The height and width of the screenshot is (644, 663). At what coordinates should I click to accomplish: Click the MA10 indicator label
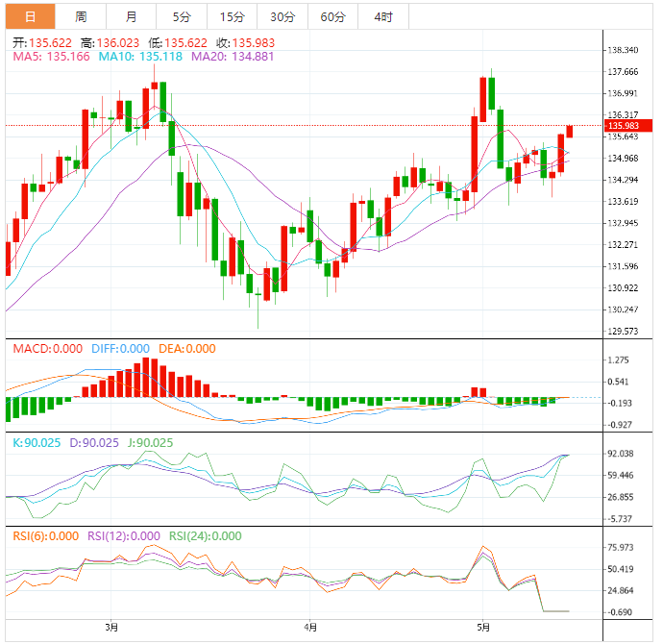[149, 57]
